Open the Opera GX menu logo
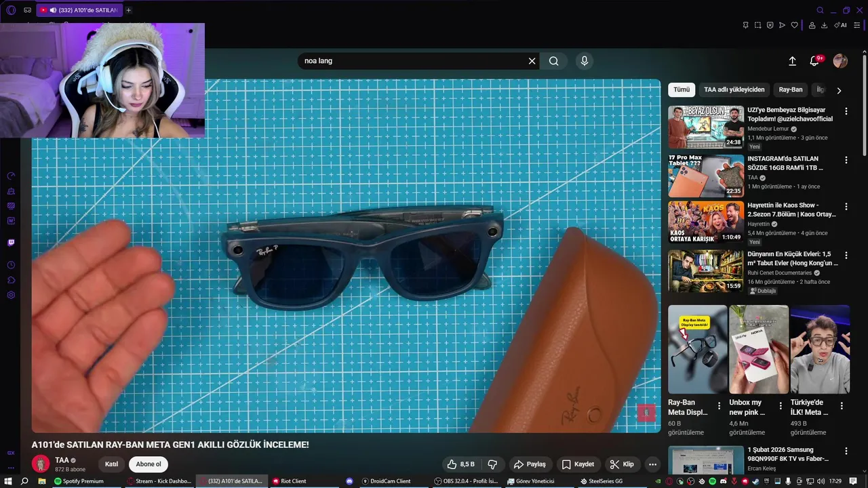This screenshot has height=488, width=868. 11,10
